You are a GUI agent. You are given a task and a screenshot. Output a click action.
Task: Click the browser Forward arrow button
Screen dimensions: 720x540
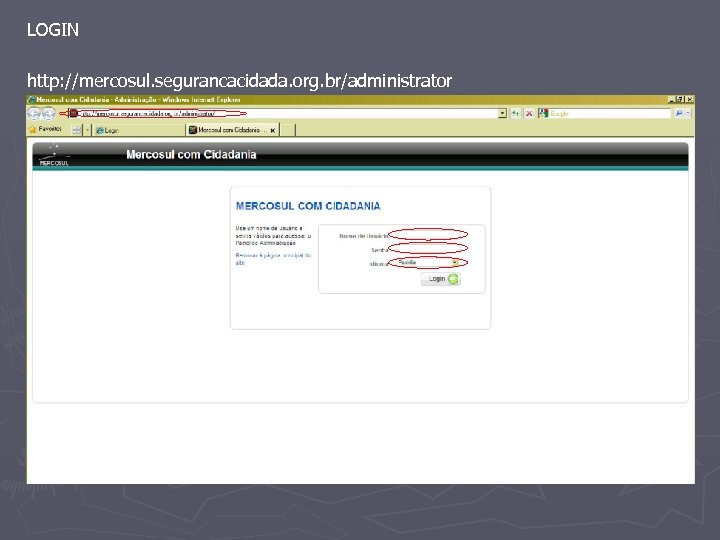click(x=49, y=113)
